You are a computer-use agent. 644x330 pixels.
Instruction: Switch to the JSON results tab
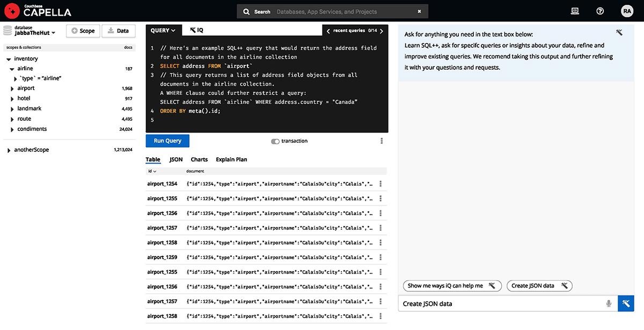point(175,159)
